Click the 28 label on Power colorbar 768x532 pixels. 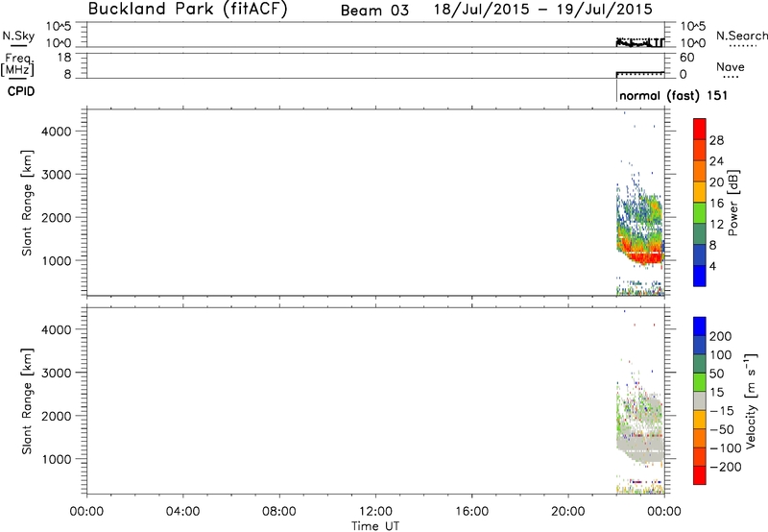pos(716,140)
